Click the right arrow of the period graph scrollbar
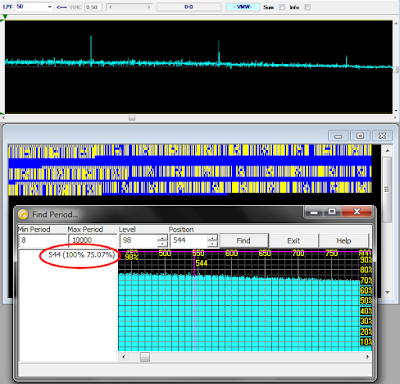 (367, 357)
